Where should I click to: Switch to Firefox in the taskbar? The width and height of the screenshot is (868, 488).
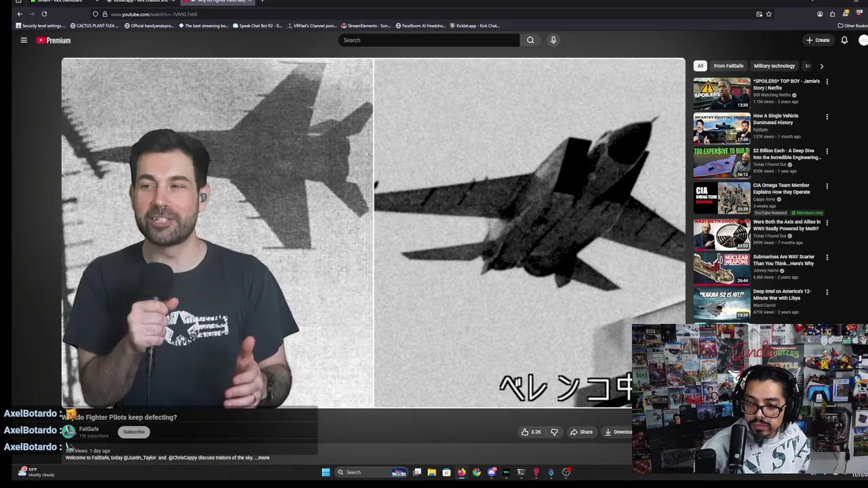pos(461,472)
